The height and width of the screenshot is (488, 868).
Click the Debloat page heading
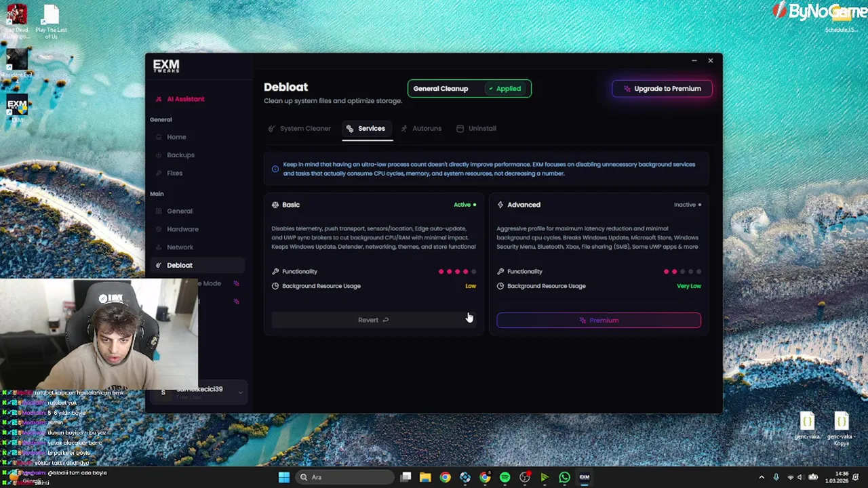click(x=285, y=87)
